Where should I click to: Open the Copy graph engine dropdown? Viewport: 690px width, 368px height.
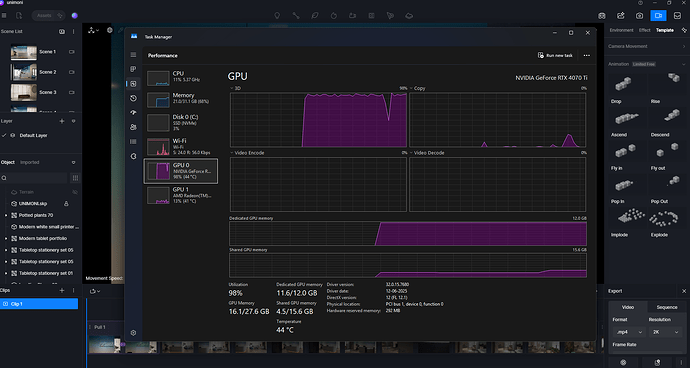(x=411, y=88)
